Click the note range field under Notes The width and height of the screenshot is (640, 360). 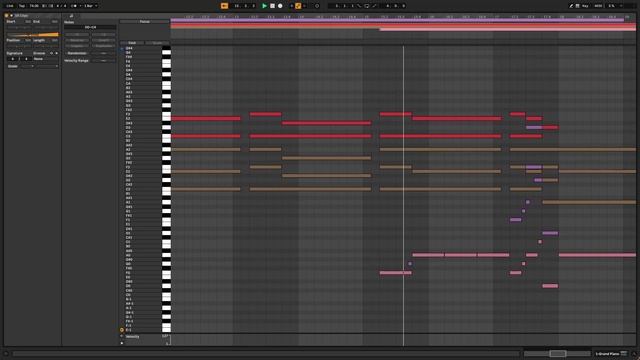tap(90, 27)
